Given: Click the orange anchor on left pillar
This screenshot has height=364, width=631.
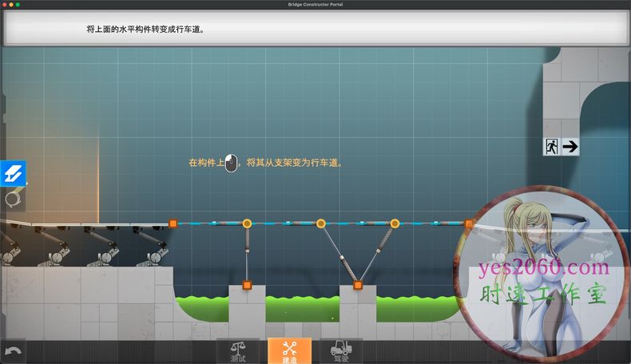Looking at the screenshot, I should click(x=247, y=284).
